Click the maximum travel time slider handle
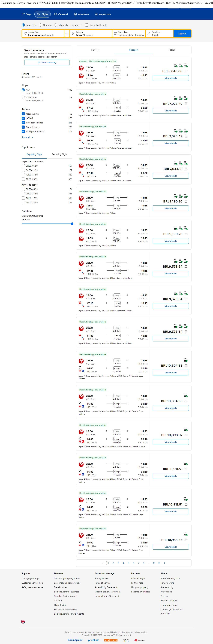Viewport: 213px width, 644px height. click(x=72, y=224)
